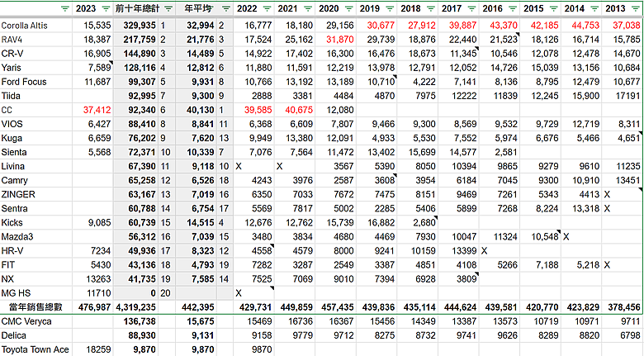This screenshot has width=644, height=356.
Task: Click the filter icon beside the 2015 header
Action: tap(553, 8)
